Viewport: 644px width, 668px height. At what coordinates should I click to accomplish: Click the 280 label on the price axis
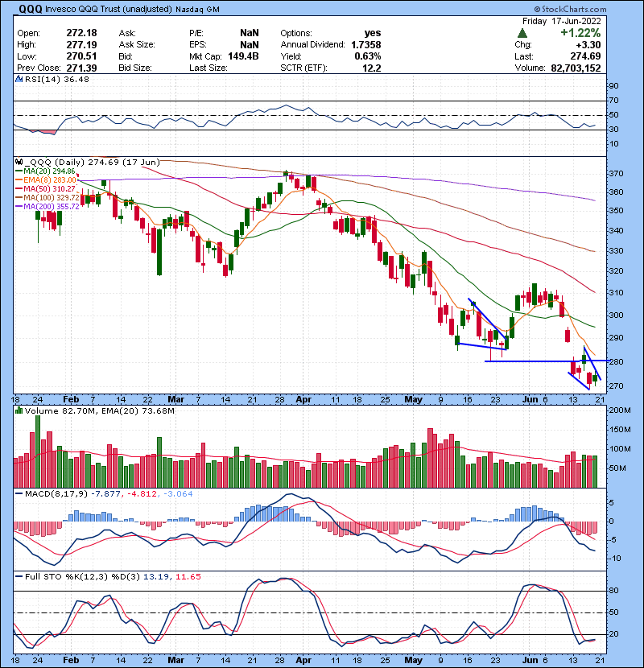[617, 362]
